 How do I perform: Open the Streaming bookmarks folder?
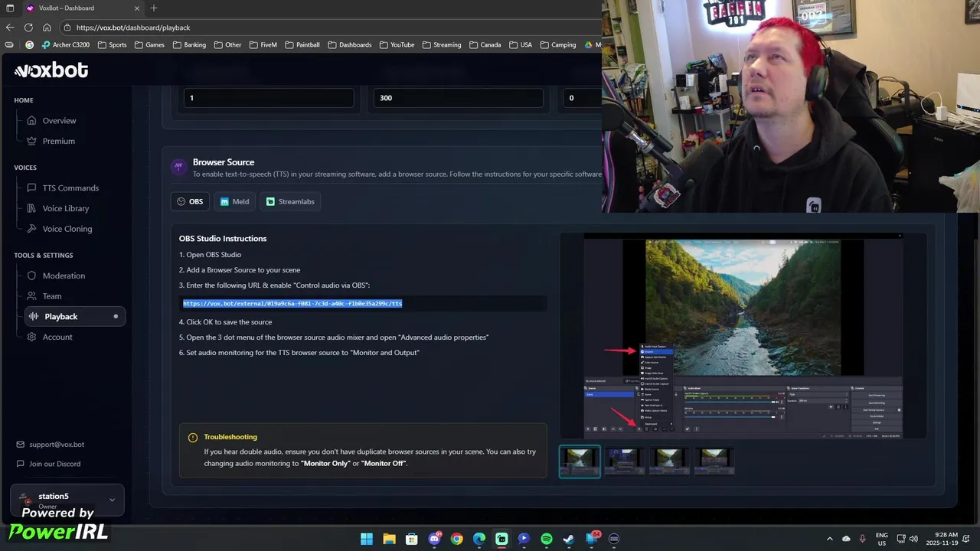(x=442, y=45)
